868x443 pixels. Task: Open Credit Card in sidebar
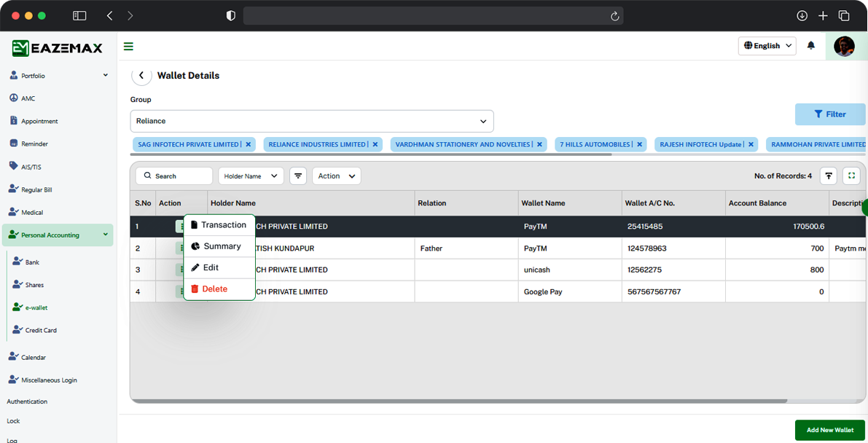pyautogui.click(x=34, y=330)
